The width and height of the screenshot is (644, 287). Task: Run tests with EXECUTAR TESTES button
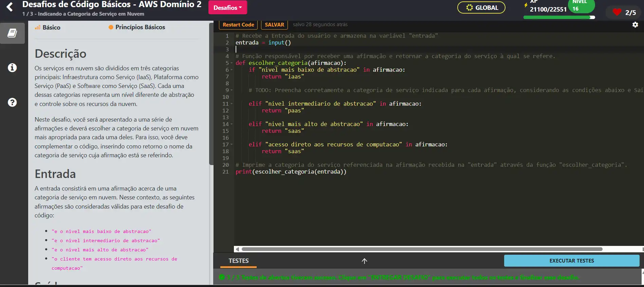point(571,261)
